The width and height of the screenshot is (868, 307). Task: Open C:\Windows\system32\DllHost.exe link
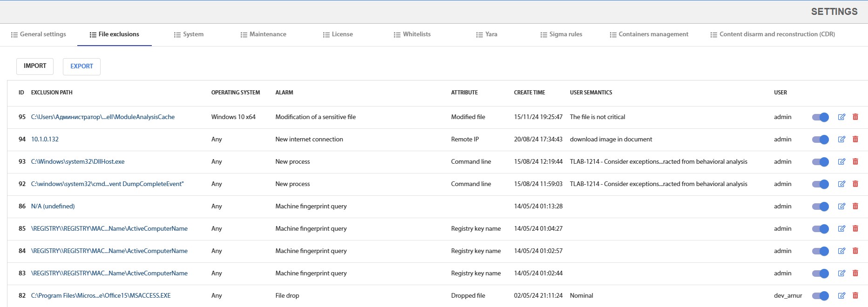point(78,162)
